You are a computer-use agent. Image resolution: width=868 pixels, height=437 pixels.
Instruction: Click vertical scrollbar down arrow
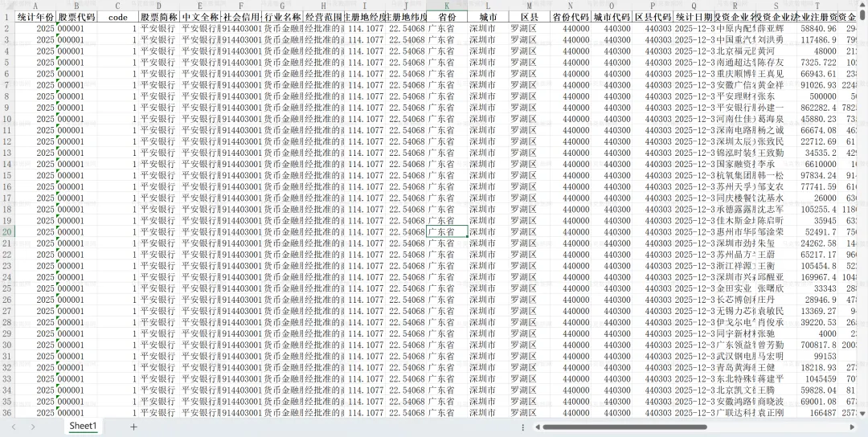coord(863,413)
